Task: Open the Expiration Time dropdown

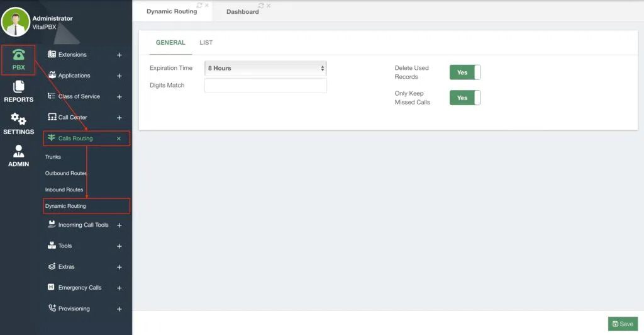Action: tap(266, 68)
